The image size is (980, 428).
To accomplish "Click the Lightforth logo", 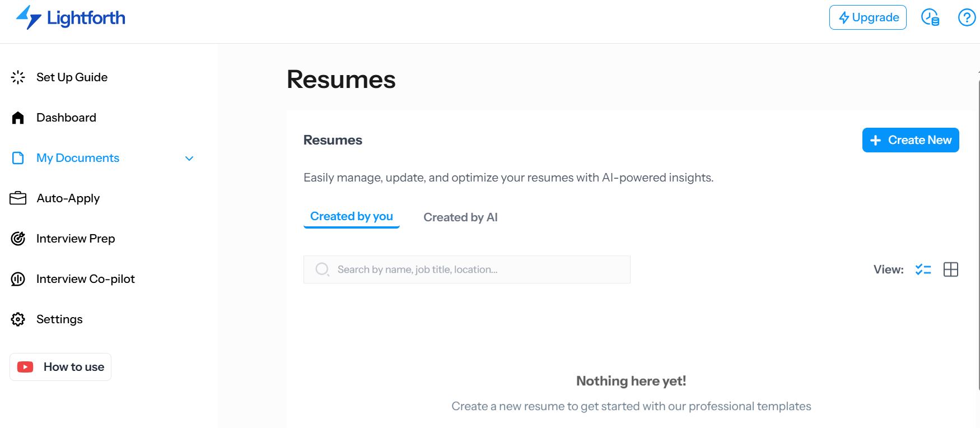I will click(x=71, y=18).
